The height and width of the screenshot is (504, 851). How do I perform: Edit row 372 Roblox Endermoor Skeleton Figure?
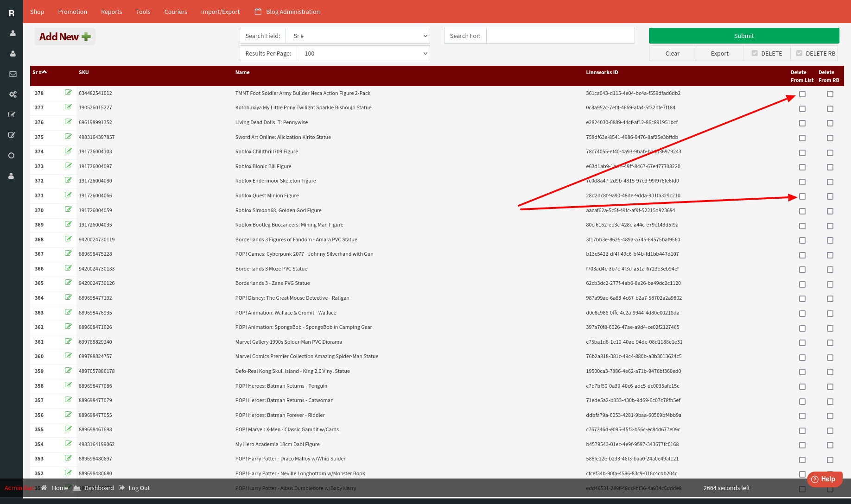pyautogui.click(x=68, y=180)
